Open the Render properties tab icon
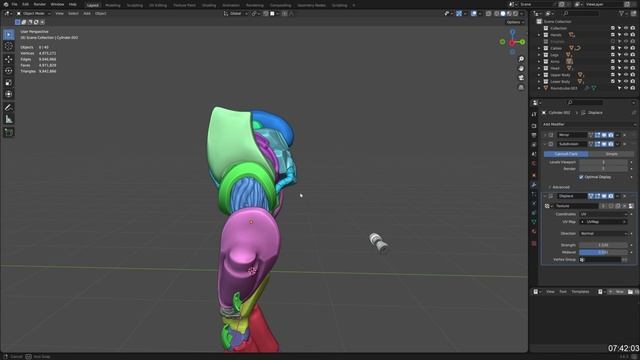640x360 pixels. pos(534,126)
